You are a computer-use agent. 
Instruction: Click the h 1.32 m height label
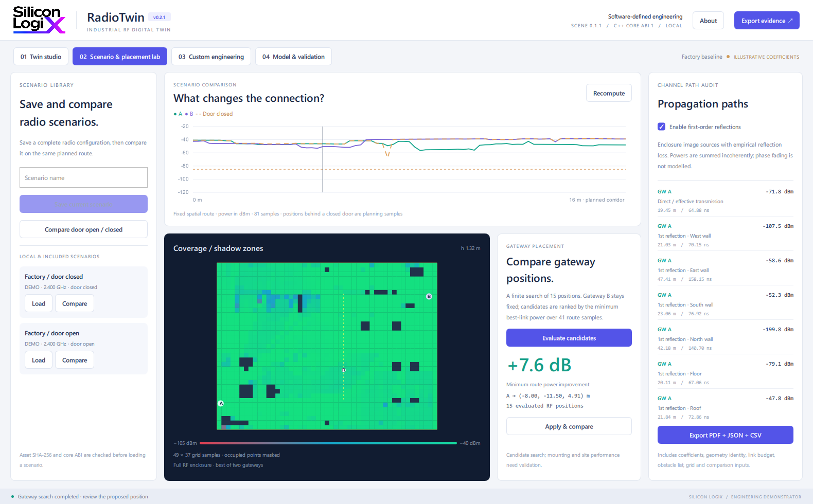point(470,248)
